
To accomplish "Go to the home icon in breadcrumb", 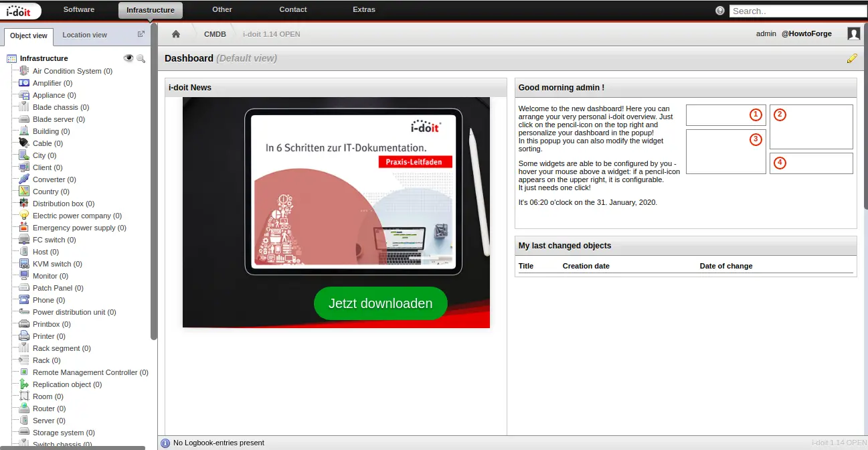I will point(176,34).
